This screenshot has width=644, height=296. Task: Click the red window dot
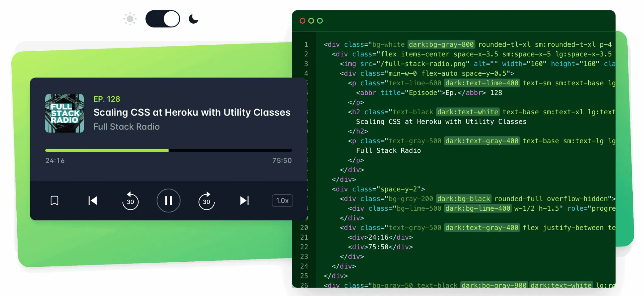(303, 21)
